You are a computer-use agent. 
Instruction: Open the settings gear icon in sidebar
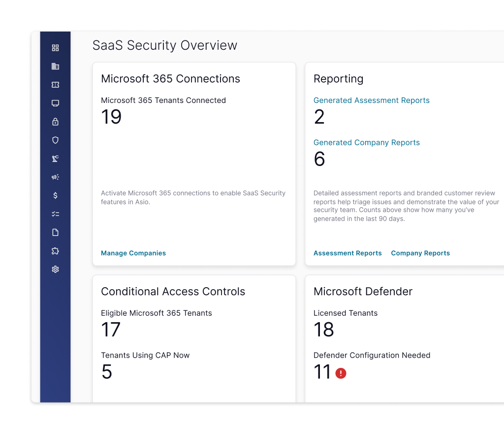click(x=55, y=269)
